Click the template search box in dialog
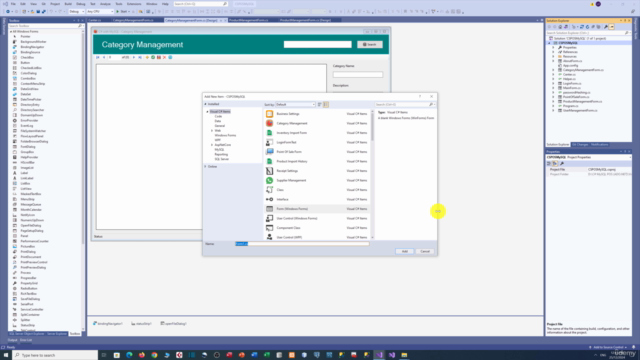The image size is (640, 360). pyautogui.click(x=405, y=104)
